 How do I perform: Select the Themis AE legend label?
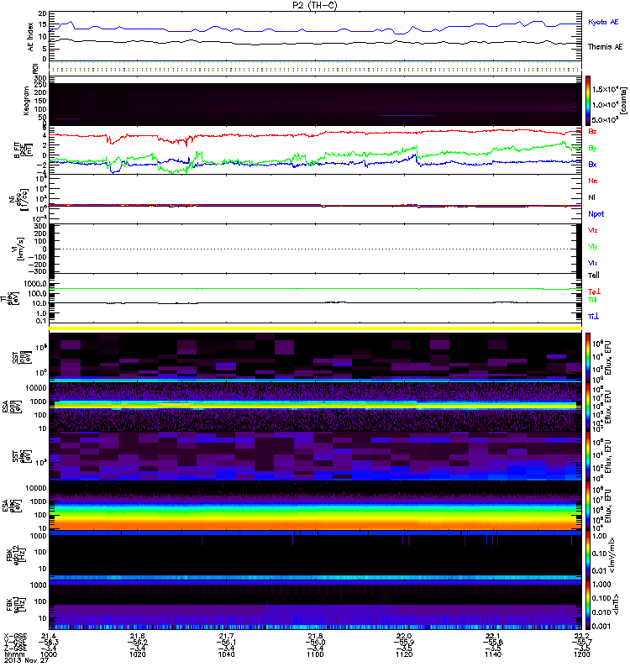point(605,46)
